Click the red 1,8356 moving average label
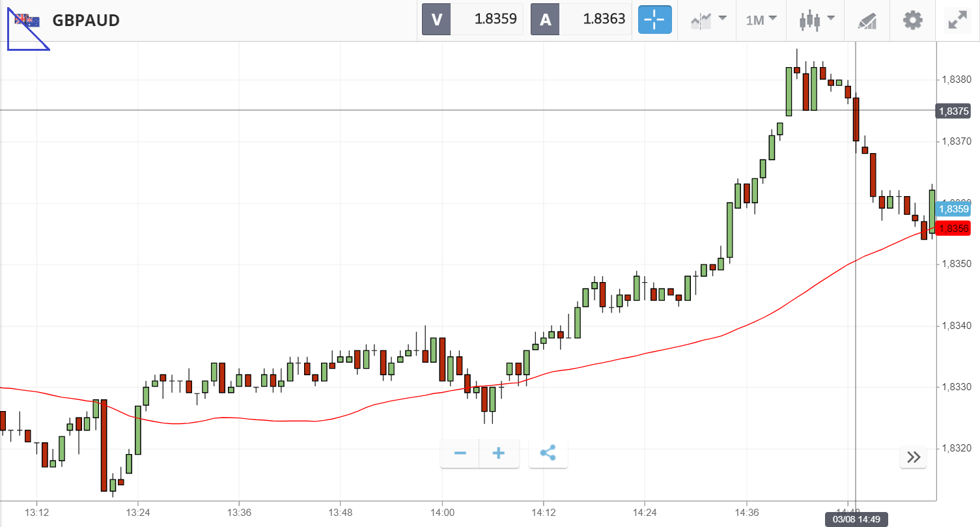The width and height of the screenshot is (980, 527). coord(953,228)
